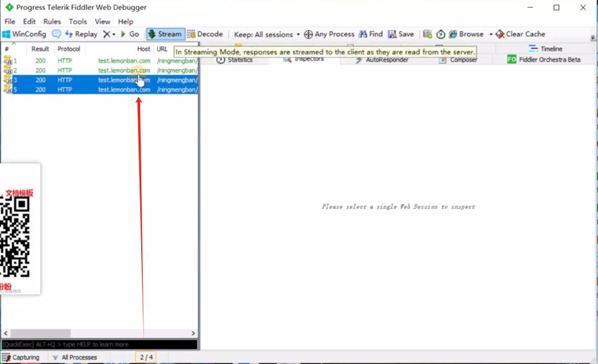
Task: Sort sessions by Protocol column header
Action: pos(69,49)
